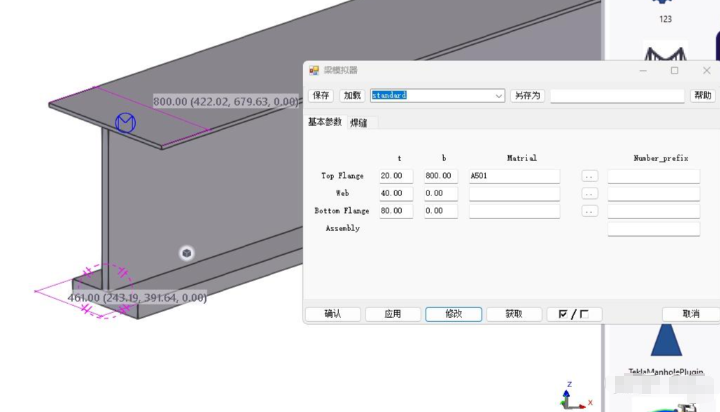
Task: Maximize the beam simulator dialog window
Action: [x=674, y=71]
